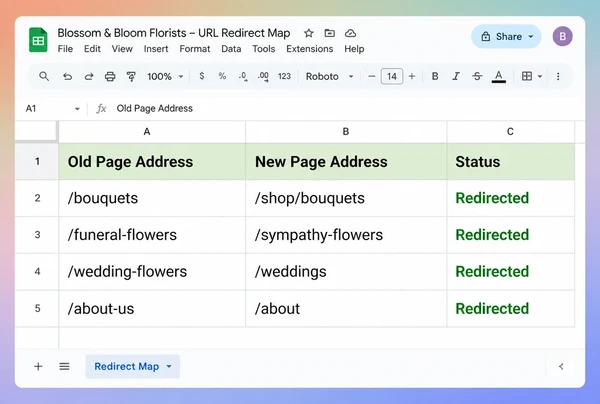Decrease decimal places

(243, 77)
